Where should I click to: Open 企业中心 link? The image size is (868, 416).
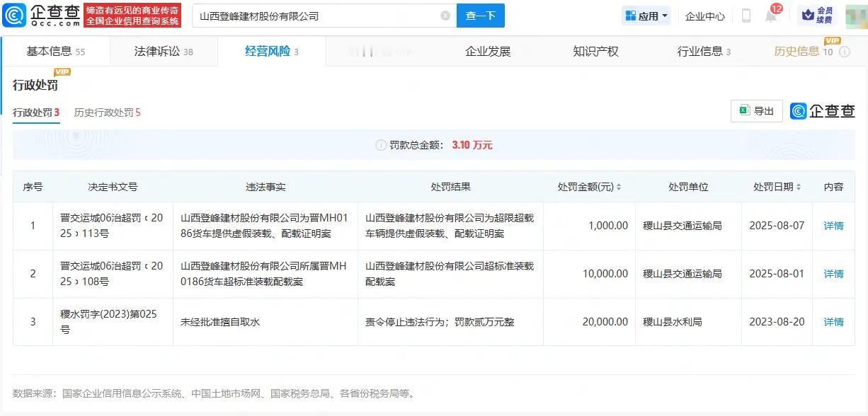(x=705, y=16)
